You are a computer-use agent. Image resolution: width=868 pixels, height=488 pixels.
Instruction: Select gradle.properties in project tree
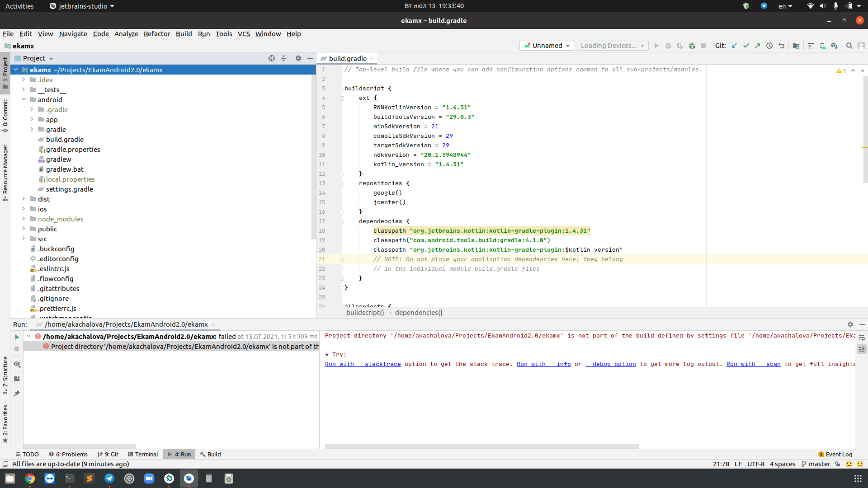coord(73,150)
